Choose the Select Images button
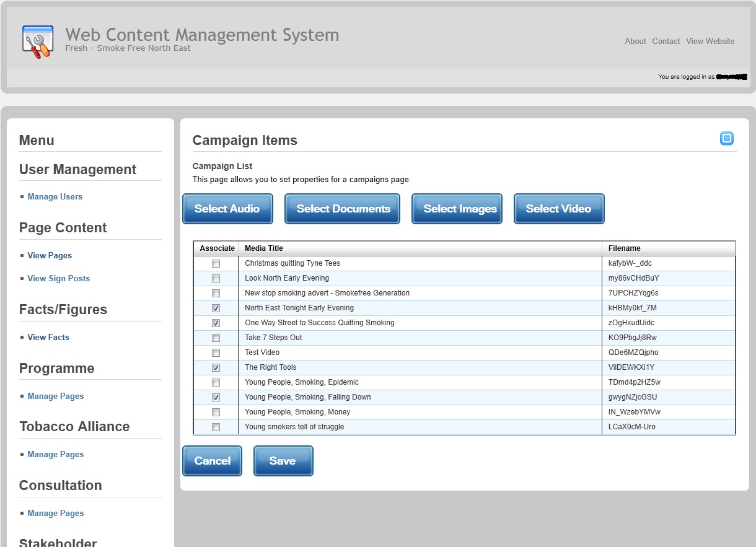 457,209
